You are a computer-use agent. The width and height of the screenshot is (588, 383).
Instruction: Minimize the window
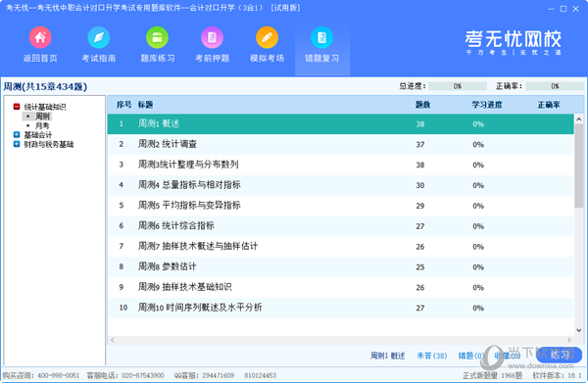click(551, 9)
